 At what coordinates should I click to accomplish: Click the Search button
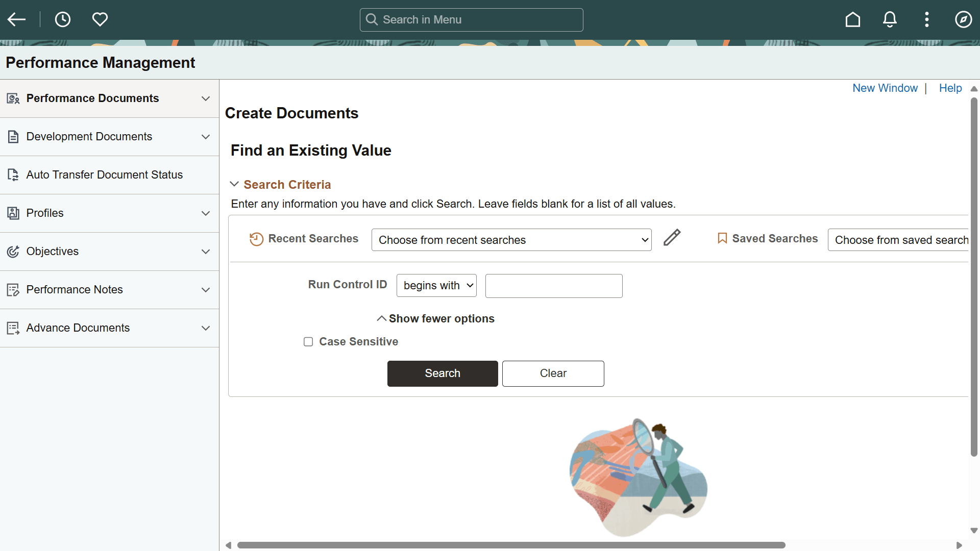[442, 373]
